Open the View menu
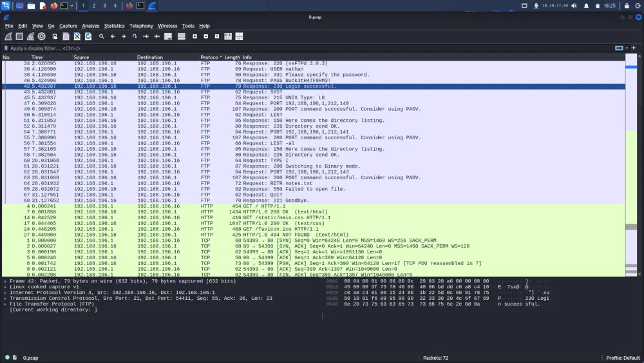The height and width of the screenshot is (363, 644). 37,26
